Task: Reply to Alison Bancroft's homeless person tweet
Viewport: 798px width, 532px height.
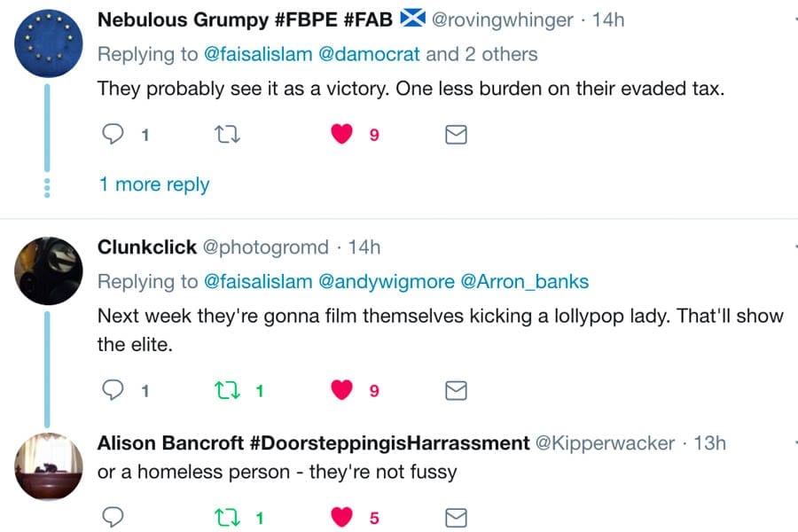Action: [113, 517]
